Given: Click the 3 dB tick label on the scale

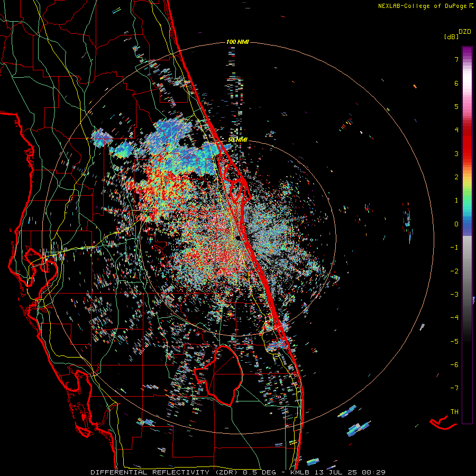Looking at the screenshot, I should point(456,153).
